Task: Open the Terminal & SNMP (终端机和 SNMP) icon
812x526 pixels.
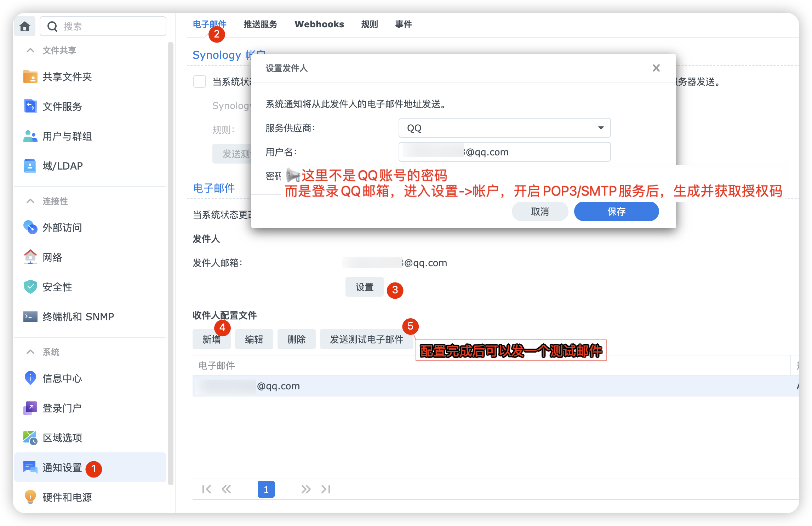Action: pos(30,316)
